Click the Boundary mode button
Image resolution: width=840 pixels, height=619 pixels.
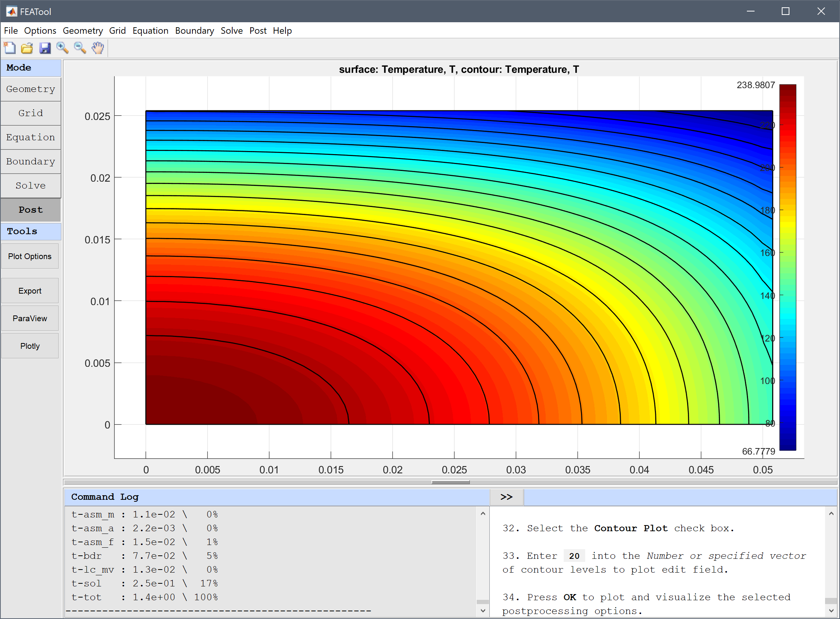click(31, 161)
